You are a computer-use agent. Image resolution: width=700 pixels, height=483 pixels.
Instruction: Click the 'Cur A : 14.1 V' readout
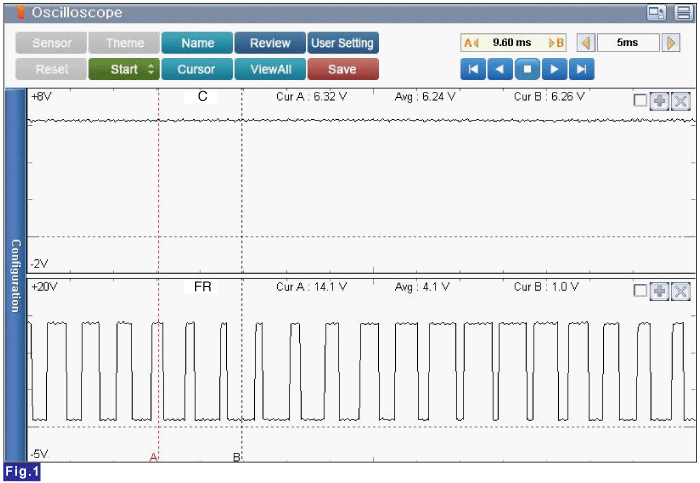click(311, 287)
